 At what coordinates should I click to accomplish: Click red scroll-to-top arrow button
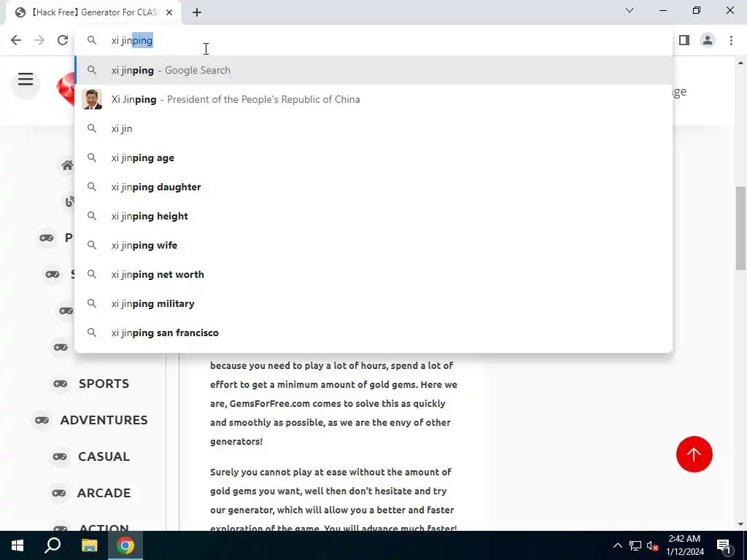pyautogui.click(x=694, y=454)
